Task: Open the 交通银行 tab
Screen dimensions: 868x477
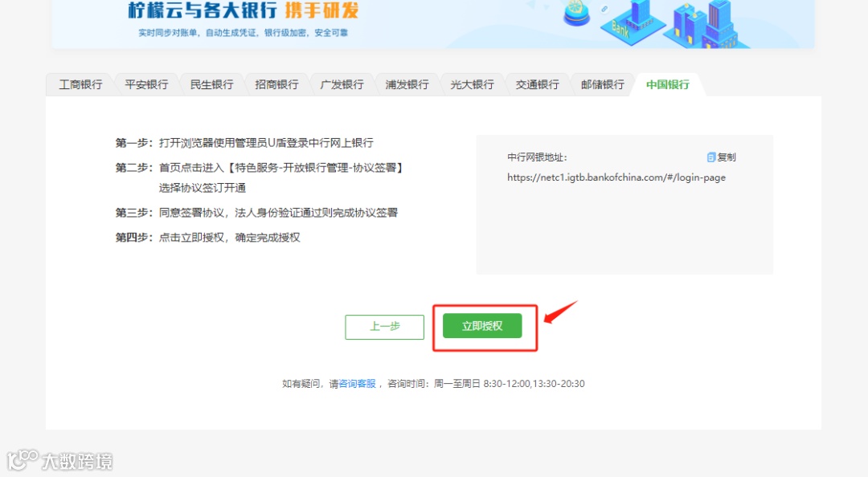Action: (x=537, y=84)
